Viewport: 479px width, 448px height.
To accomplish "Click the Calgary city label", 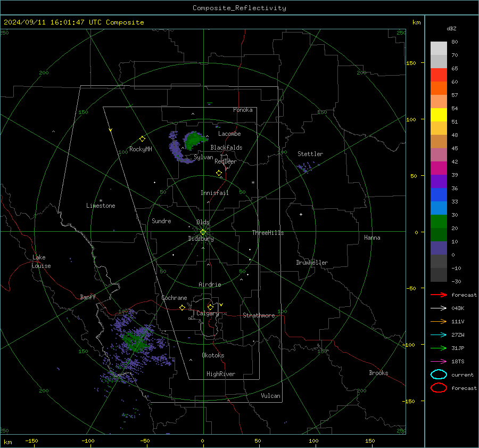I will 208,313.
